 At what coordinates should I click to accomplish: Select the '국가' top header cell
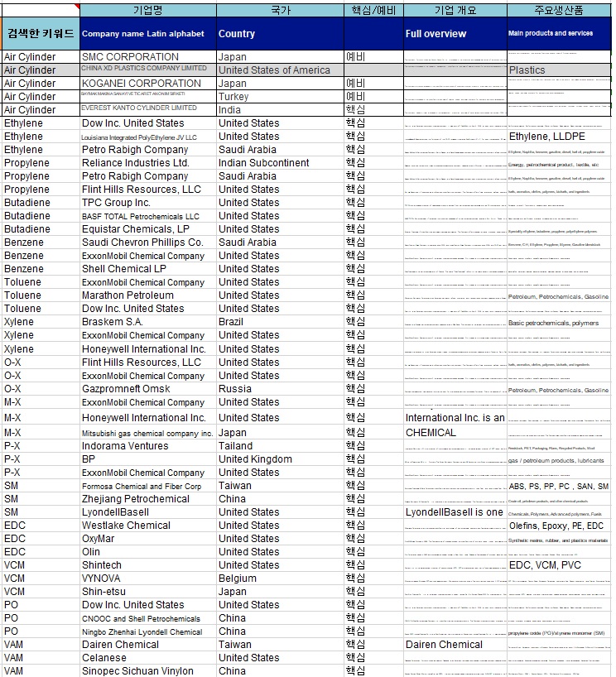click(x=281, y=11)
